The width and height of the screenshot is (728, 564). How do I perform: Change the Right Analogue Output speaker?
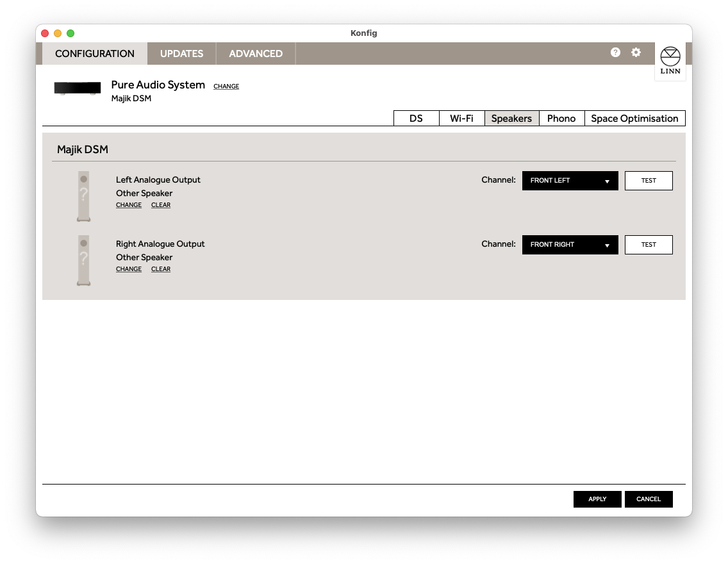[129, 269]
